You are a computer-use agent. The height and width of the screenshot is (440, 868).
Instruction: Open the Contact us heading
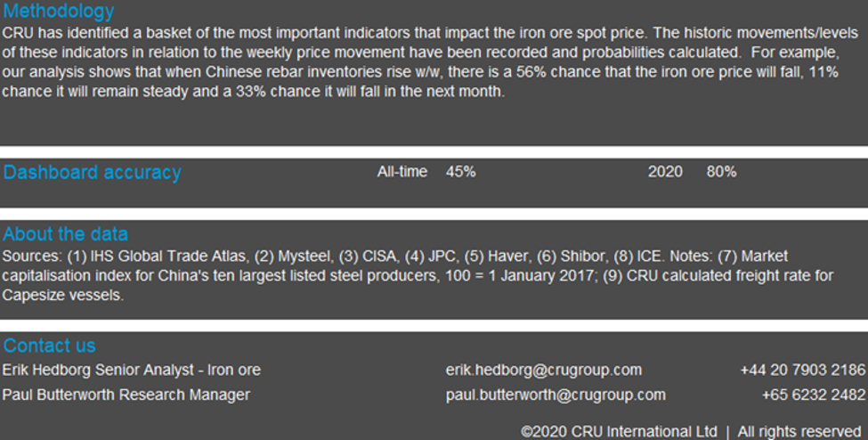(49, 346)
